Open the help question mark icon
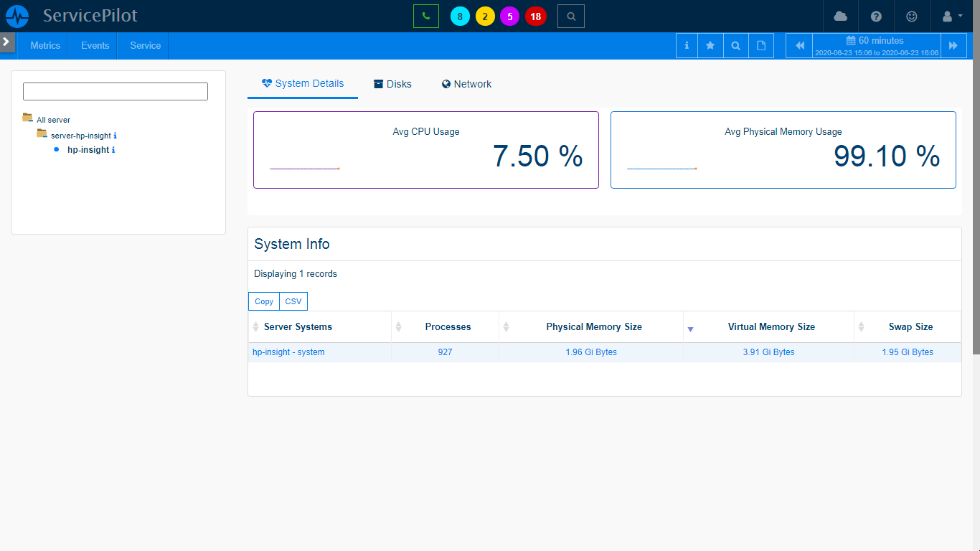980x551 pixels. click(876, 16)
